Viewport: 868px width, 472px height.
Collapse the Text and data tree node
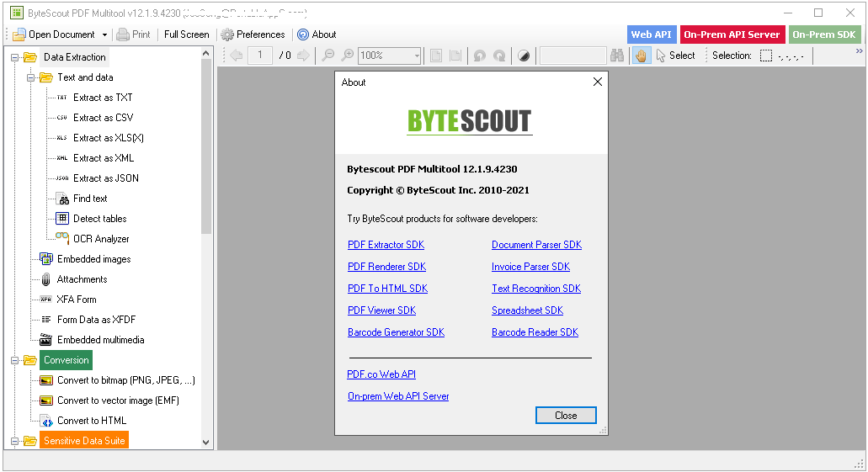point(31,77)
